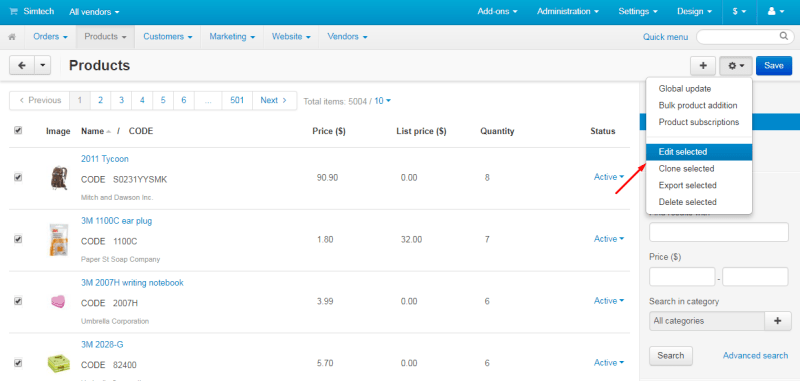Open the Website menu
The width and height of the screenshot is (800, 381).
click(291, 37)
